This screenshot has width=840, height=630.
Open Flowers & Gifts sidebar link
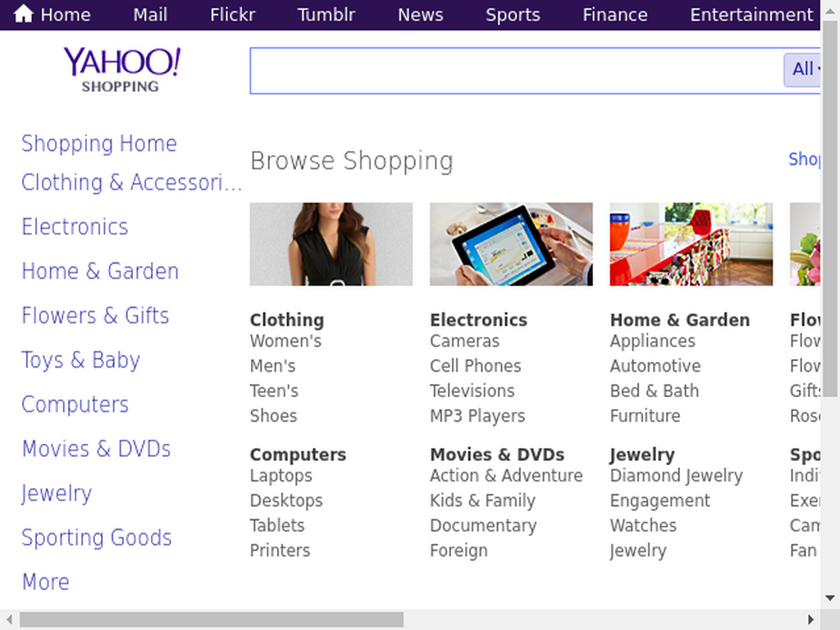[95, 316]
